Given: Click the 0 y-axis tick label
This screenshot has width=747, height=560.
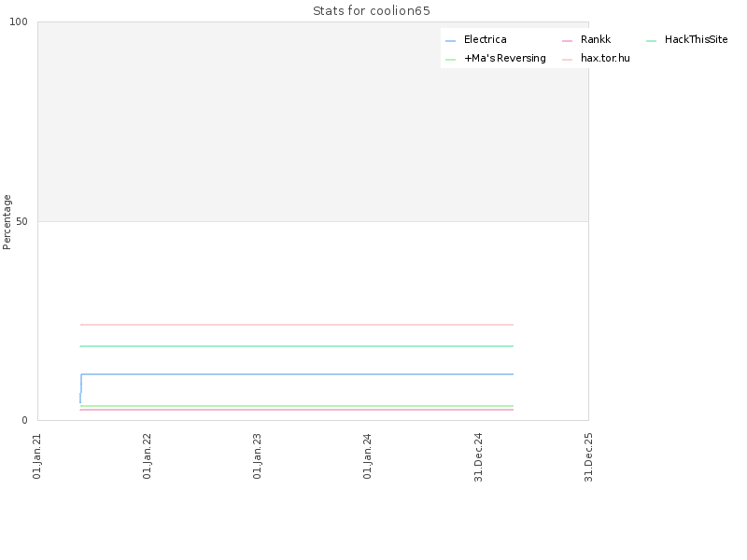Looking at the screenshot, I should pyautogui.click(x=25, y=421).
